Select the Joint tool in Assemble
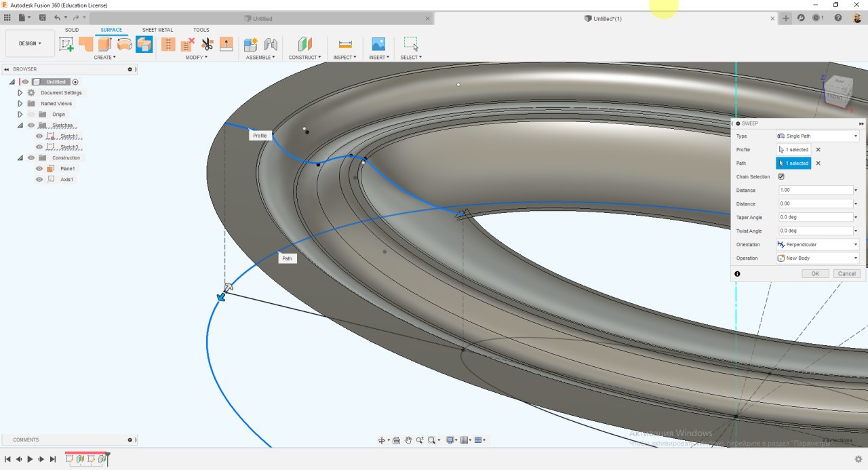This screenshot has width=868, height=470. [271, 44]
